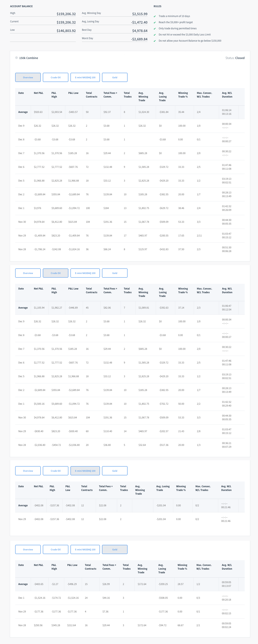Click the Best Day value $4,978.64
Viewport: 258px width, 644px height.
(x=140, y=31)
